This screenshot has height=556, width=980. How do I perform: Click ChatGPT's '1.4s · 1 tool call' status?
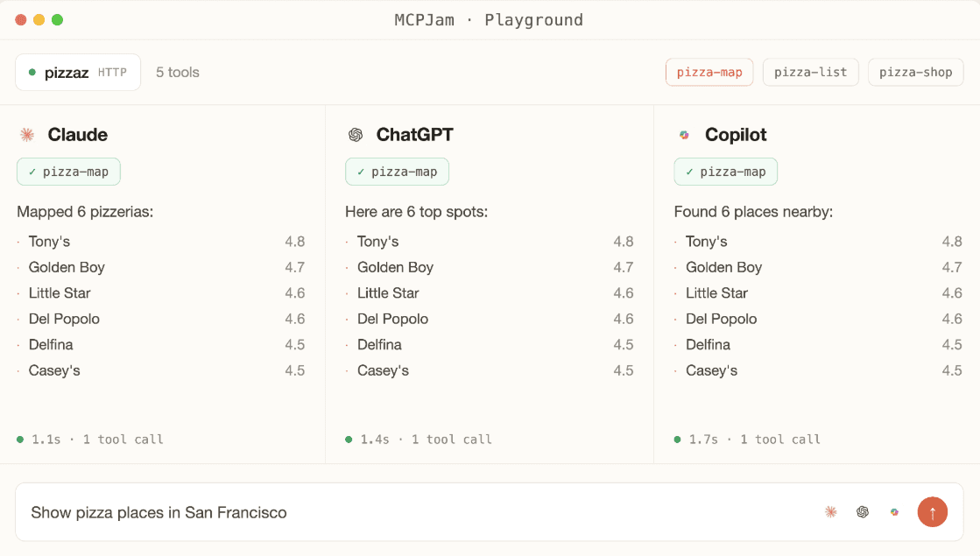point(427,440)
